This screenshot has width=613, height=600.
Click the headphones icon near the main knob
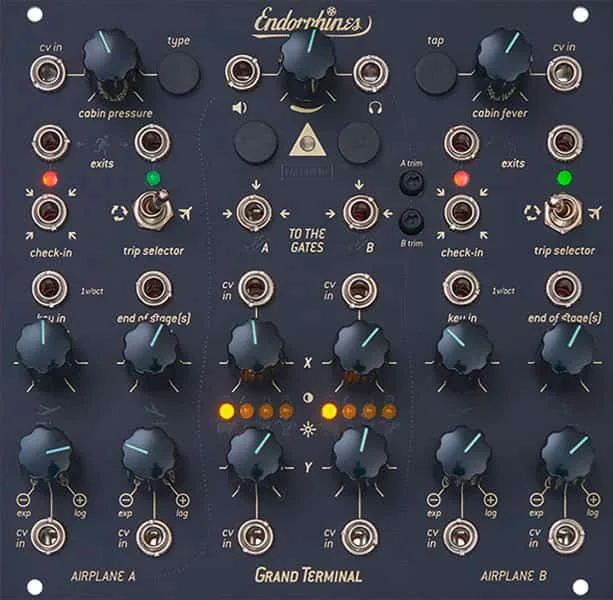375,107
